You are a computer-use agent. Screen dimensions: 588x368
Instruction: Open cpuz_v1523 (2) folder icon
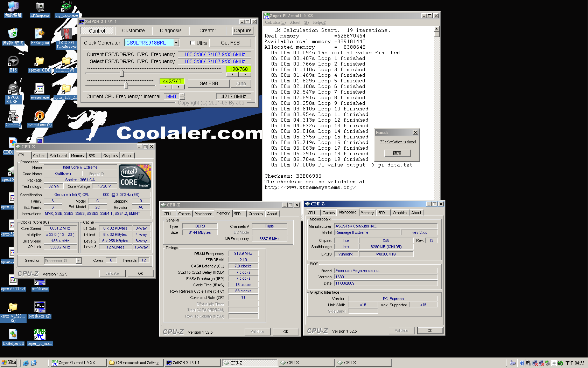pos(13,312)
